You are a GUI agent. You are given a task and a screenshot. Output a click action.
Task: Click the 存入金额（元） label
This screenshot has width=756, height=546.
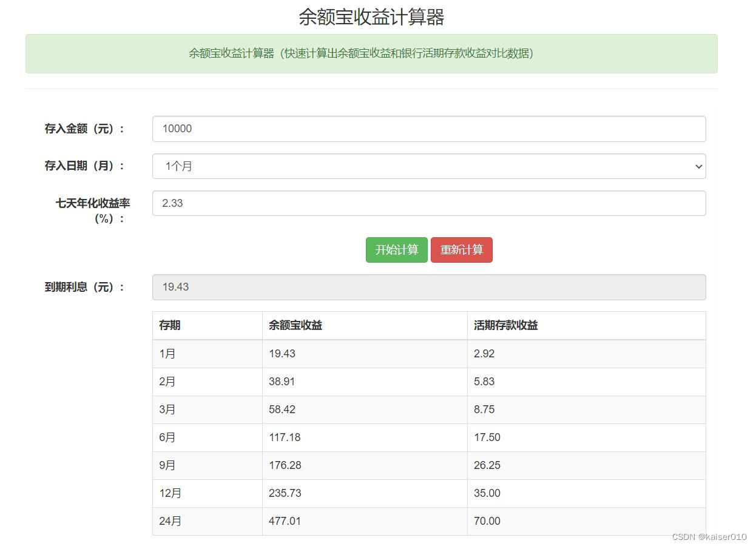point(84,129)
